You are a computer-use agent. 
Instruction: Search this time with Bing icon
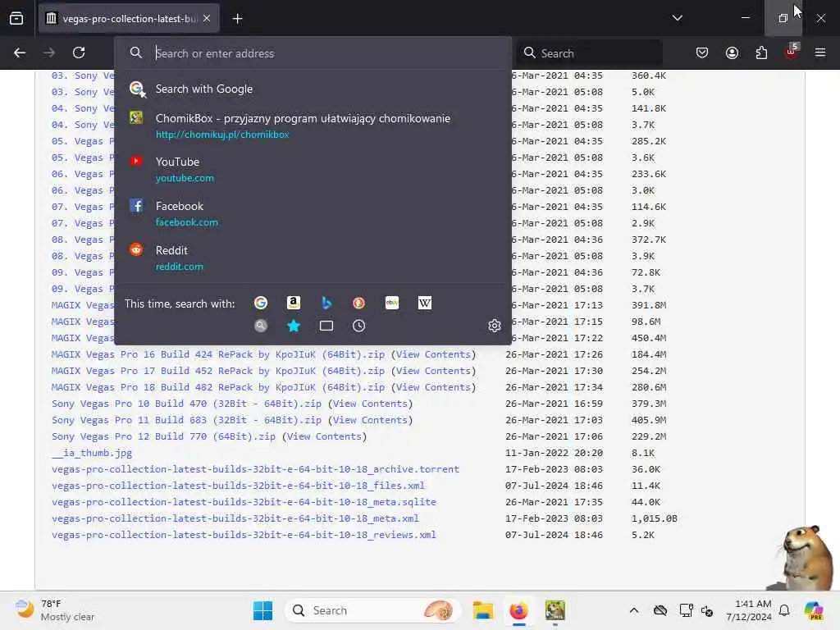coord(326,304)
